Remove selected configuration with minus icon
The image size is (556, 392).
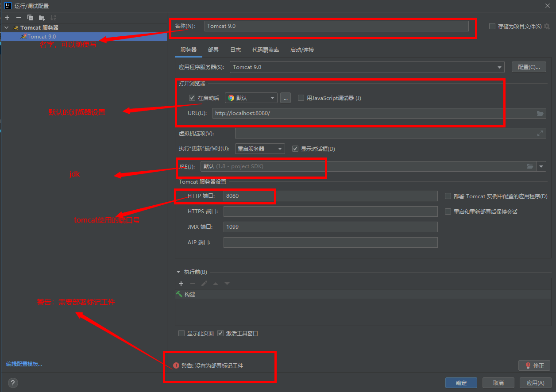(18, 18)
